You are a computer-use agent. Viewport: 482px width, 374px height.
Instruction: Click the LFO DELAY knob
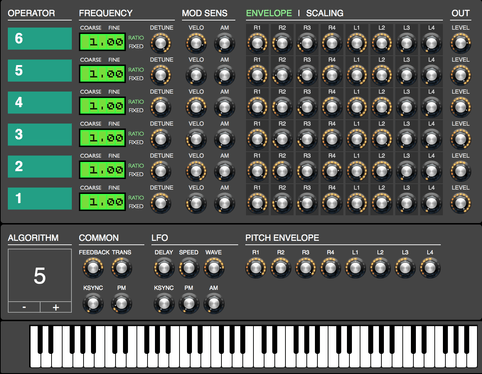tap(164, 268)
